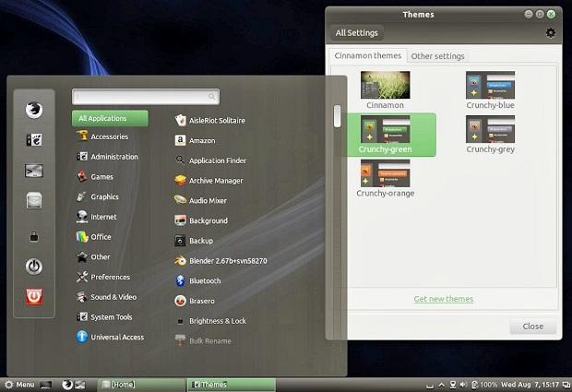Screen dimensions: 572x392
Task: Click the network icon in system tray
Action: (453, 385)
